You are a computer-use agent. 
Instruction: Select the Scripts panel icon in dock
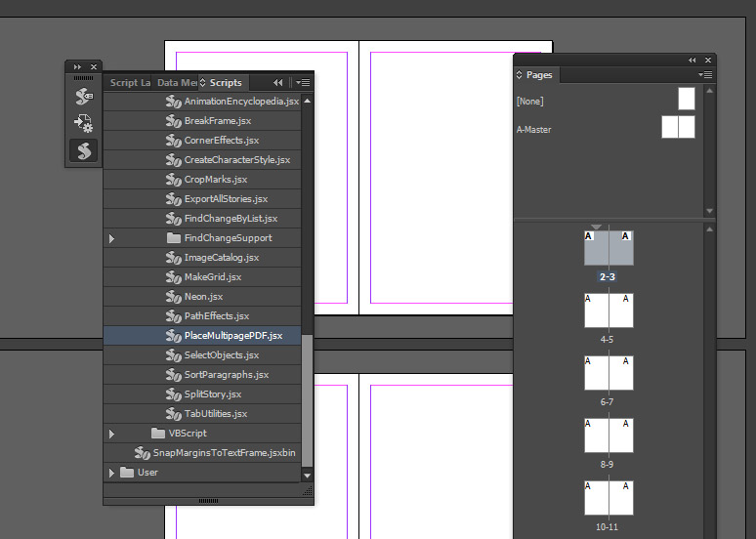point(83,150)
